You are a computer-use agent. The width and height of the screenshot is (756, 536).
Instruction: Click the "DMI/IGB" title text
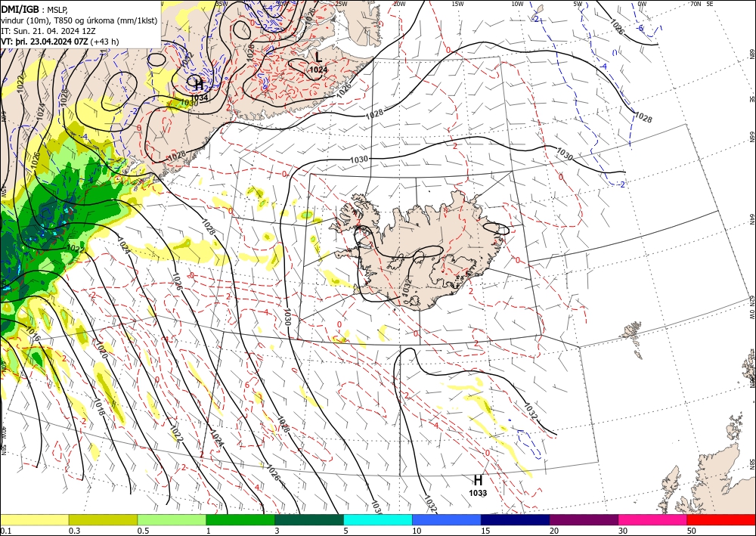pyautogui.click(x=20, y=8)
